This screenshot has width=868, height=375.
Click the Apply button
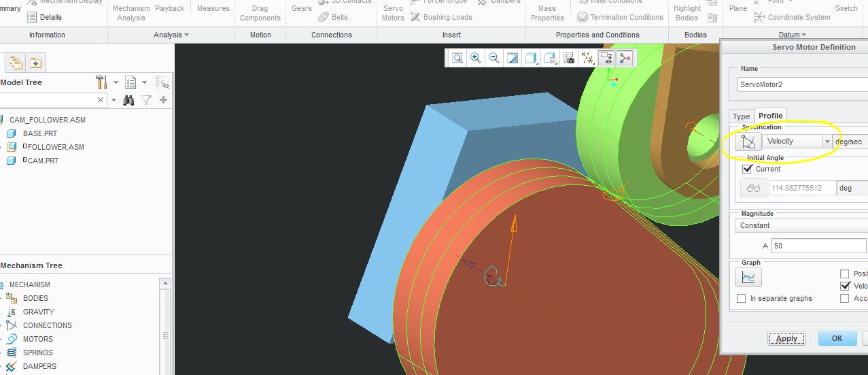(x=786, y=338)
